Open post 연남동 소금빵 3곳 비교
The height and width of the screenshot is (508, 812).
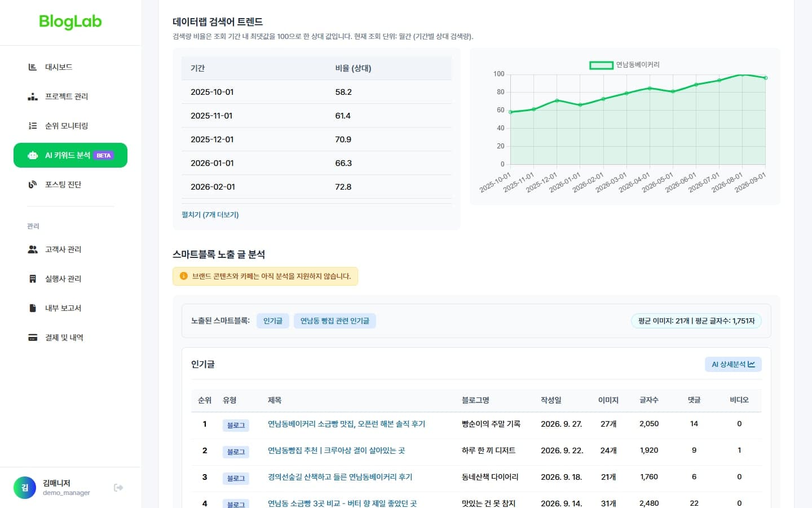pyautogui.click(x=342, y=503)
